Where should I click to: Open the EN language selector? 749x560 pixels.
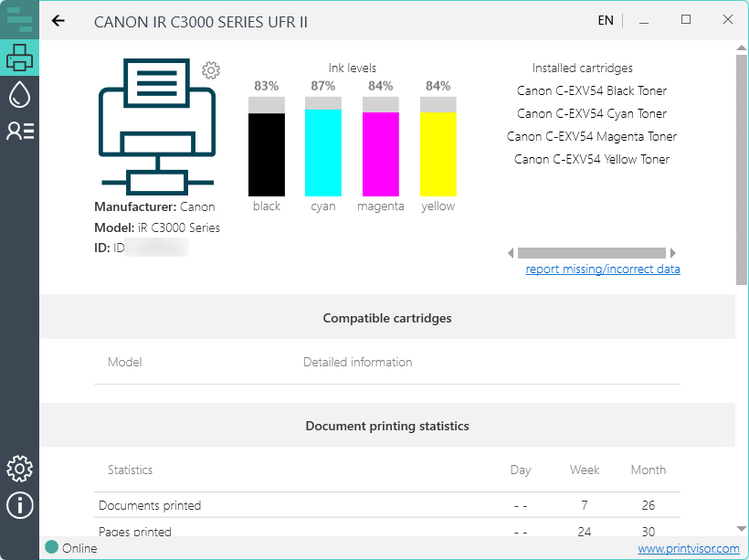pos(606,20)
